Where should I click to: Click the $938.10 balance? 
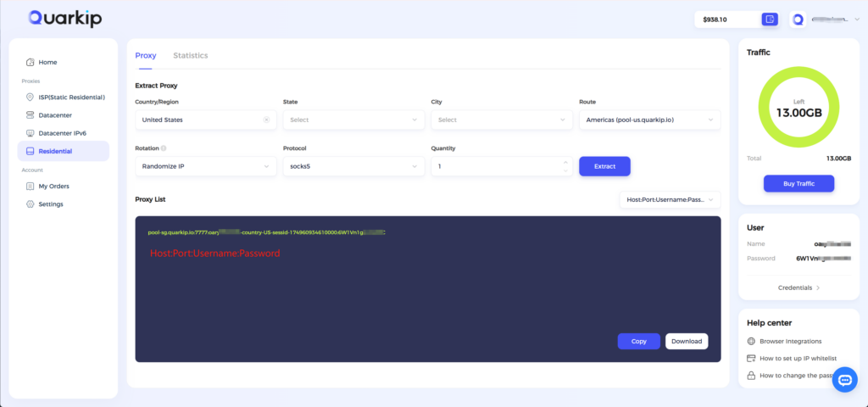point(715,20)
